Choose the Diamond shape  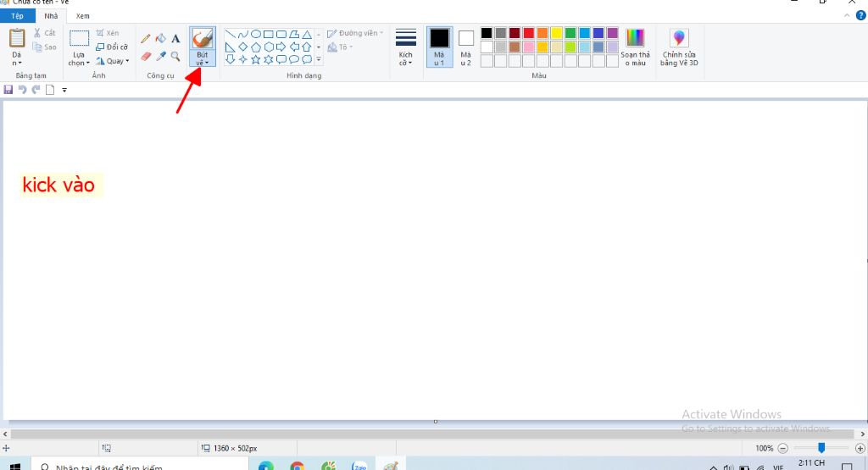(x=242, y=47)
